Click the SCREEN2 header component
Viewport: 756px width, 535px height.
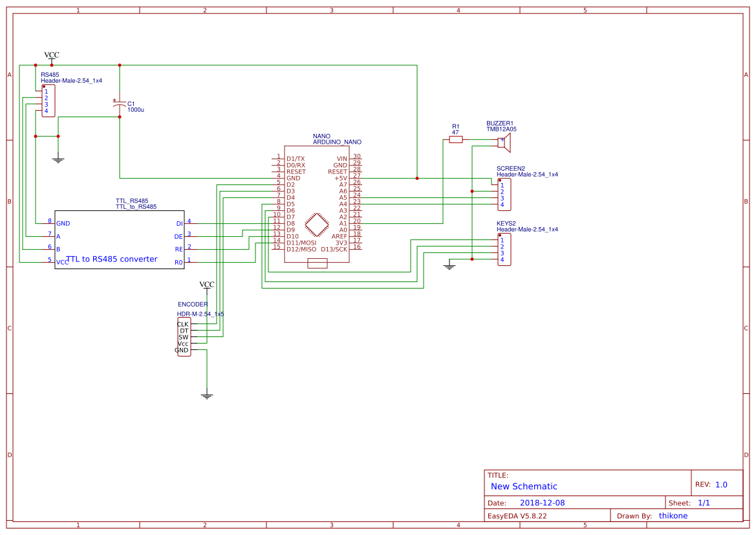[503, 193]
